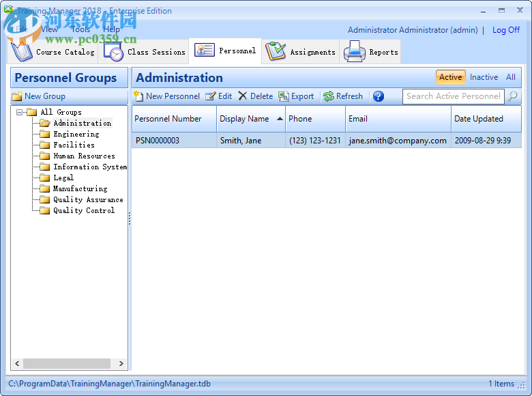Click the New Group folder icon

click(17, 96)
